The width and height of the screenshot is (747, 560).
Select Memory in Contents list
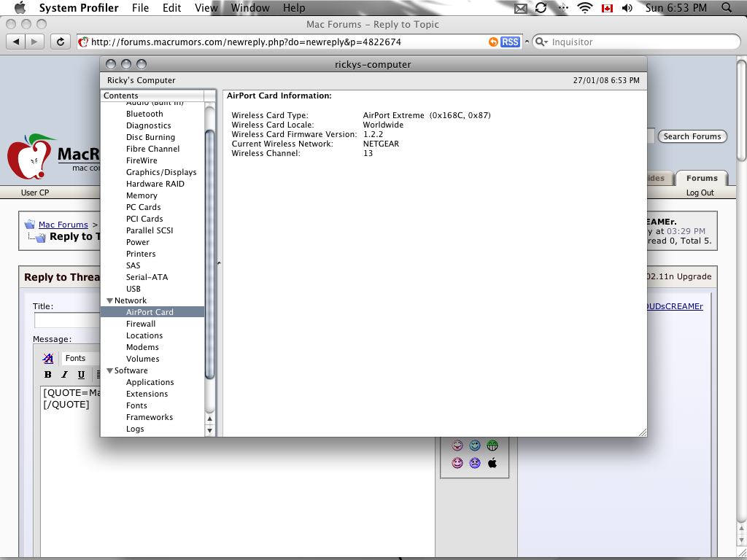click(x=142, y=195)
